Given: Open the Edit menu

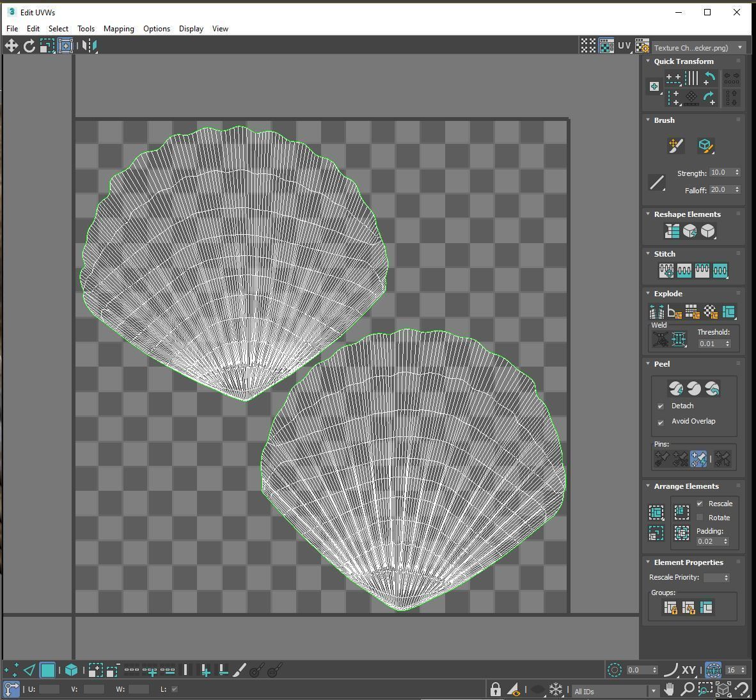Looking at the screenshot, I should pyautogui.click(x=33, y=29).
